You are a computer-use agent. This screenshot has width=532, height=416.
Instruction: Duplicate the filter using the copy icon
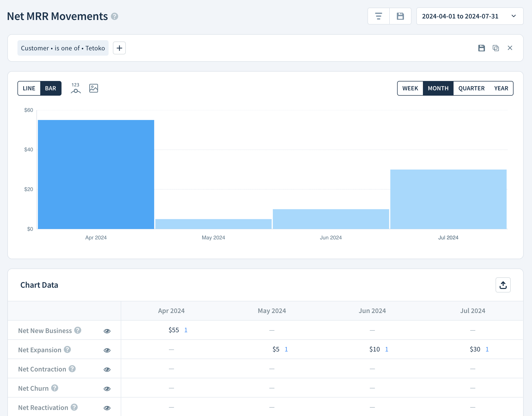click(496, 48)
